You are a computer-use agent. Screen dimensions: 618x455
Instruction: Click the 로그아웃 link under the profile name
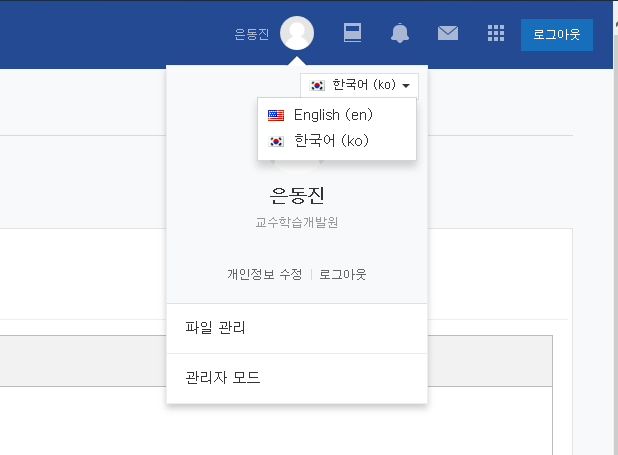(343, 274)
